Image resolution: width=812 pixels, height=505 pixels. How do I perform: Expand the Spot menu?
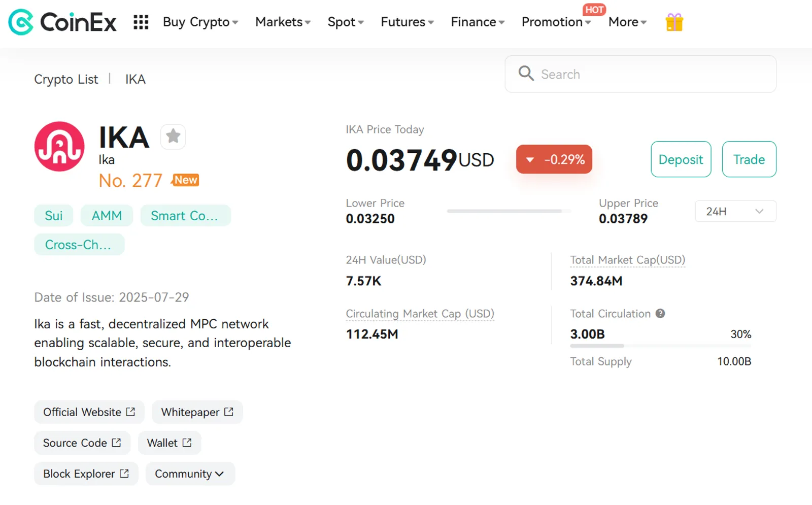(346, 22)
